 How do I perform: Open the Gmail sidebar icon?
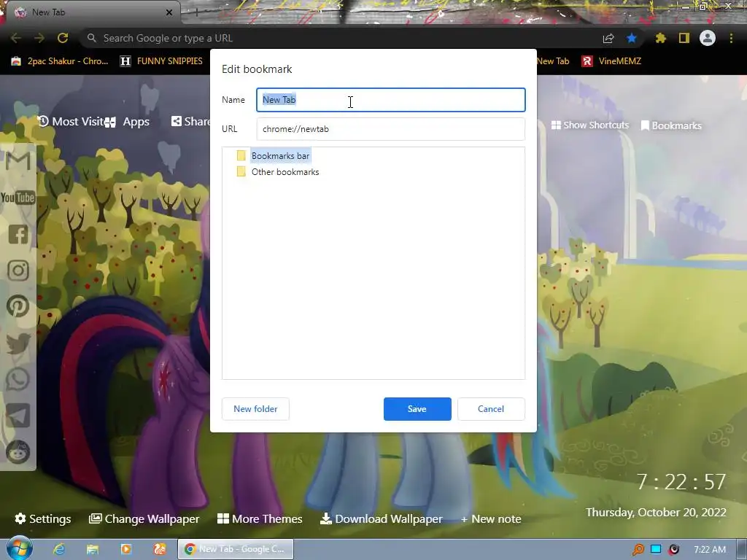point(18,161)
